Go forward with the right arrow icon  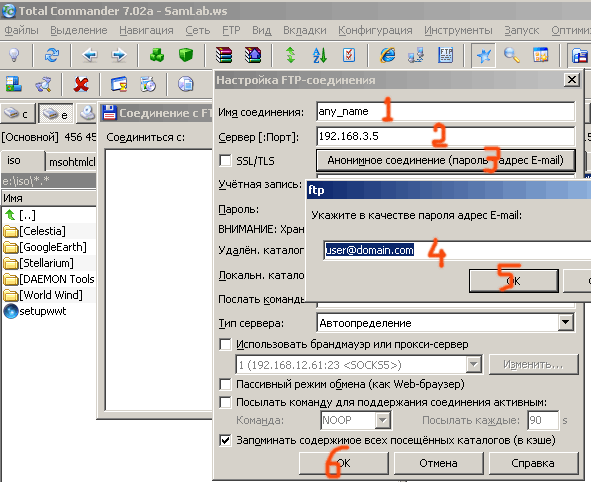tap(119, 55)
